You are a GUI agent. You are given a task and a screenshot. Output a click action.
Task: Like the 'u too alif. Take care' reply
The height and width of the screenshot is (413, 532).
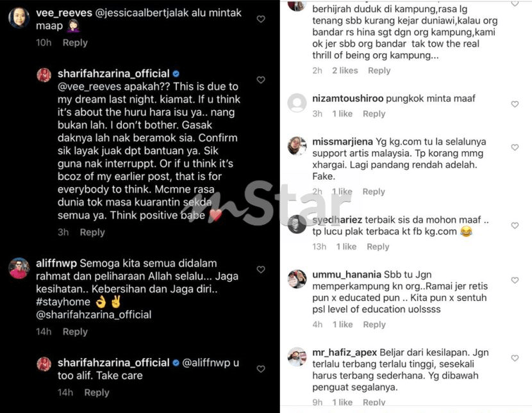(x=261, y=369)
